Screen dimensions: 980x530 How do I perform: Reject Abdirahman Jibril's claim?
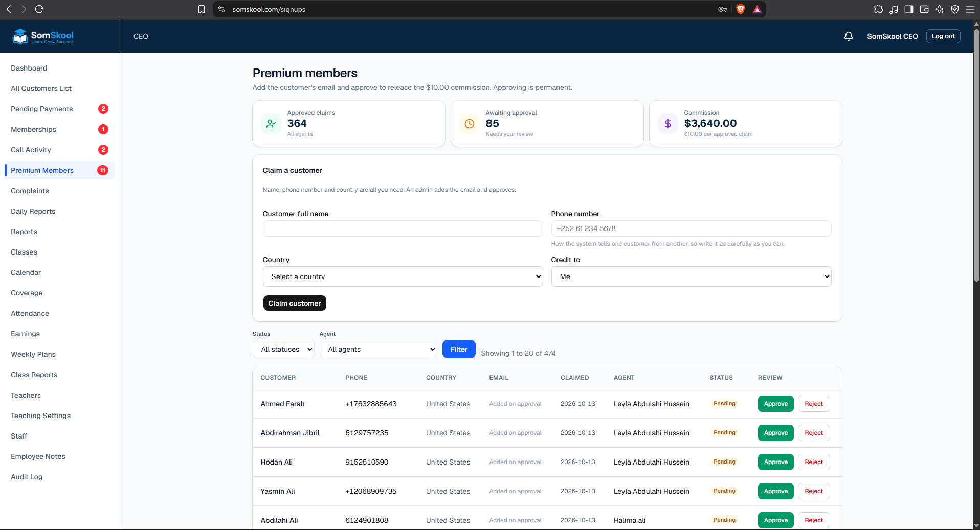pos(814,433)
